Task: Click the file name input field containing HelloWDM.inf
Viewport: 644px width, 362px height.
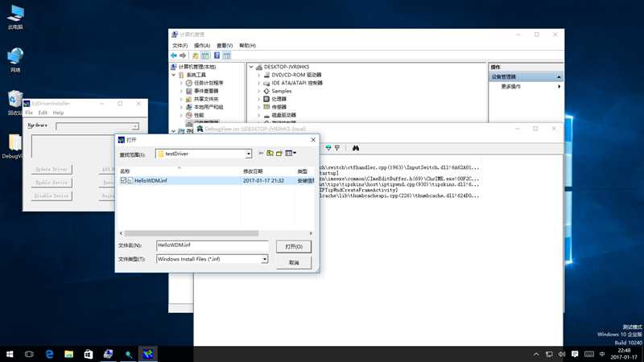Action: coord(213,245)
